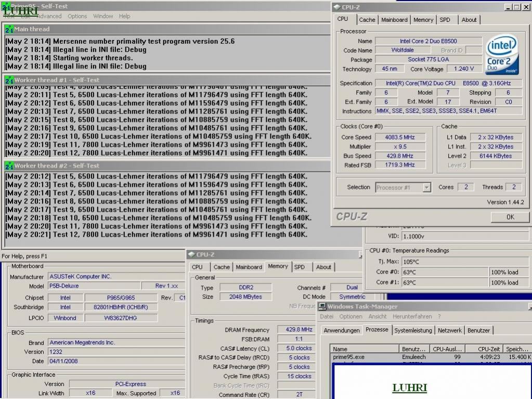This screenshot has width=532, height=399.
Task: Switch to the SPD tab in top CPU-Z
Action: (445, 20)
